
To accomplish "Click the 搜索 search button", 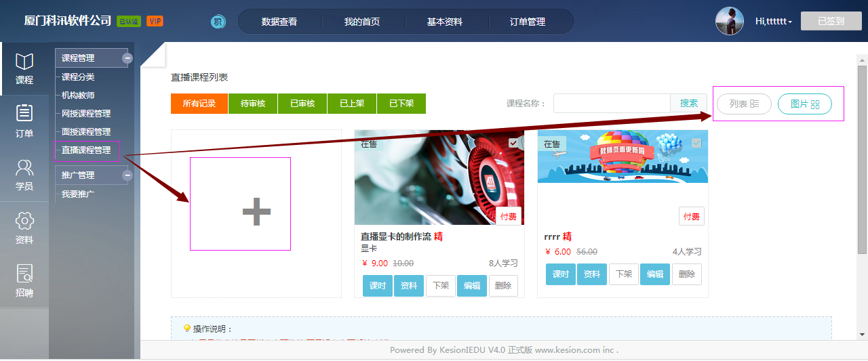I will [x=688, y=103].
